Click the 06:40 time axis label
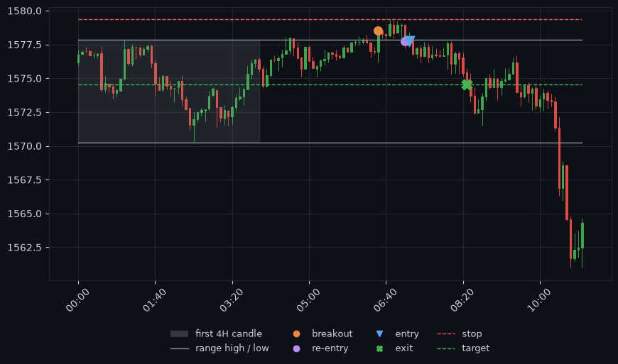618x364 pixels. [385, 300]
